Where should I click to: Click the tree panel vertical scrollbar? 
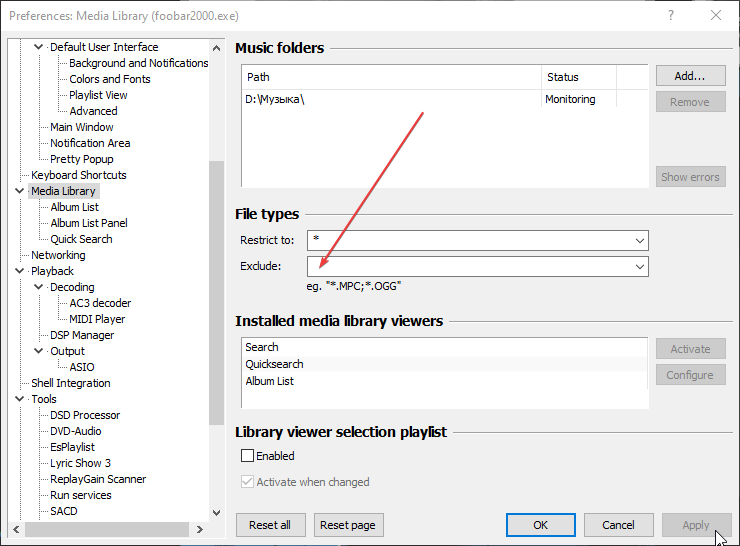coord(217,290)
